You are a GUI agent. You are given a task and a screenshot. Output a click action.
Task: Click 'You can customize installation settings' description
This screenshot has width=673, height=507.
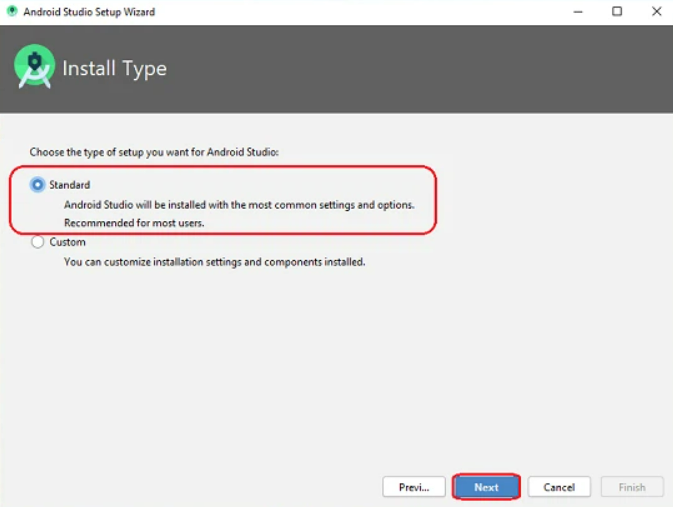[215, 262]
